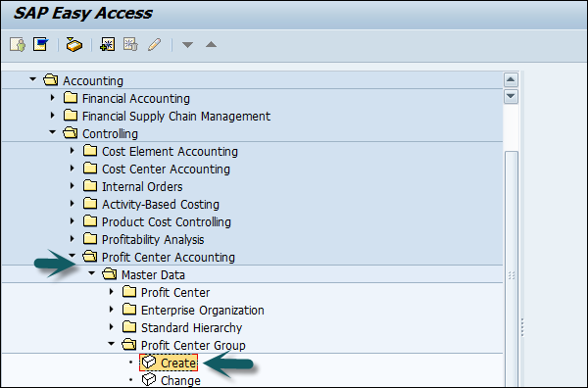Click the Cost Element Accounting folder icon
The height and width of the screenshot is (388, 588).
[90, 151]
